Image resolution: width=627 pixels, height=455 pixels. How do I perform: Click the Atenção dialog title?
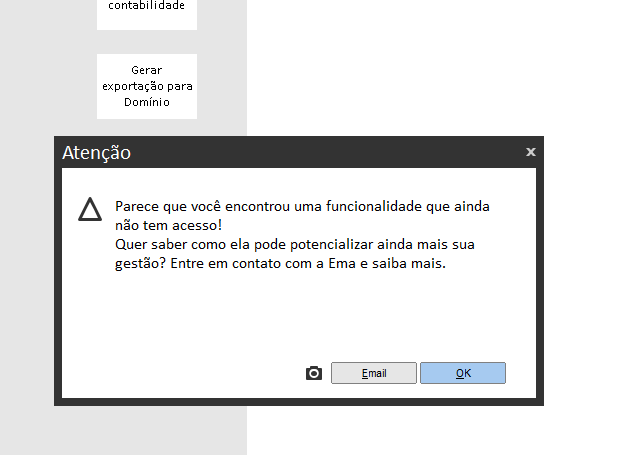click(x=96, y=153)
